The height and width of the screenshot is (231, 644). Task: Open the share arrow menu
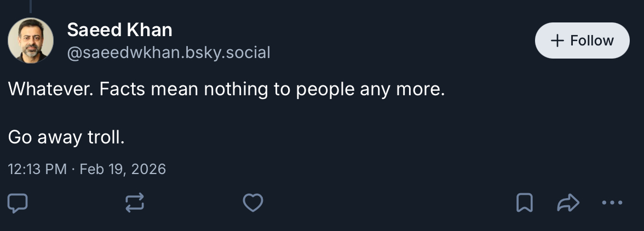pos(568,203)
